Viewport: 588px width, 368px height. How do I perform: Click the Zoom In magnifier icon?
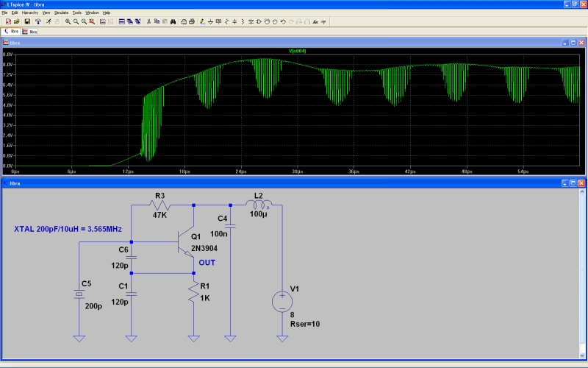point(68,21)
